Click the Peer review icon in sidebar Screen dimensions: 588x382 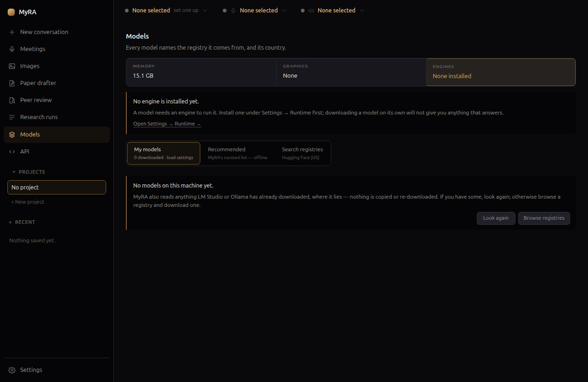pos(12,100)
